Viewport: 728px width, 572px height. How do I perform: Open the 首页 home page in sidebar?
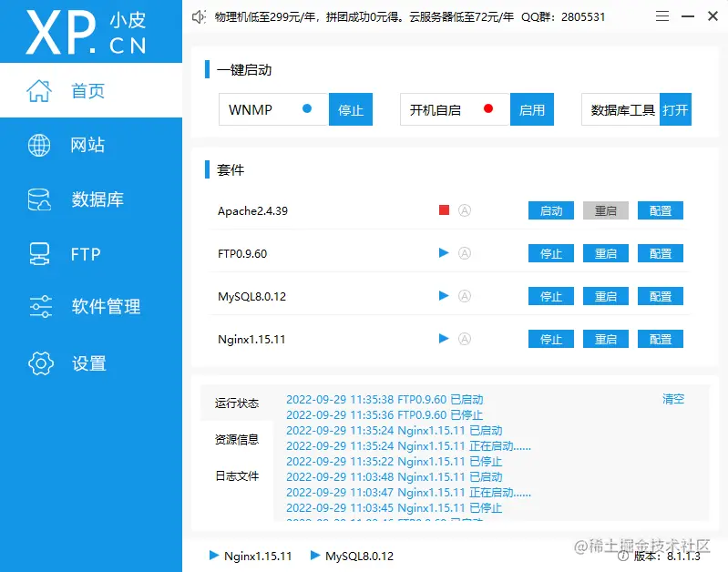91,90
